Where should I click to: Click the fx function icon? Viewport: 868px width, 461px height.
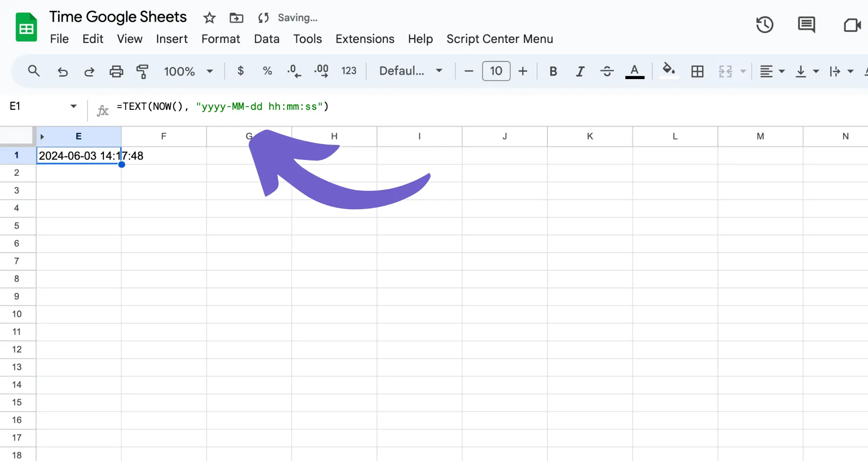tap(103, 110)
